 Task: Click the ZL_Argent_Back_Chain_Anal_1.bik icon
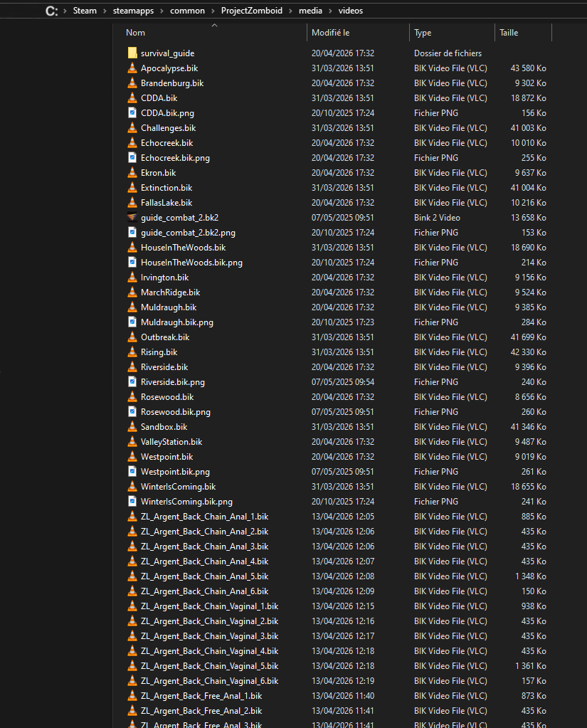(x=132, y=516)
